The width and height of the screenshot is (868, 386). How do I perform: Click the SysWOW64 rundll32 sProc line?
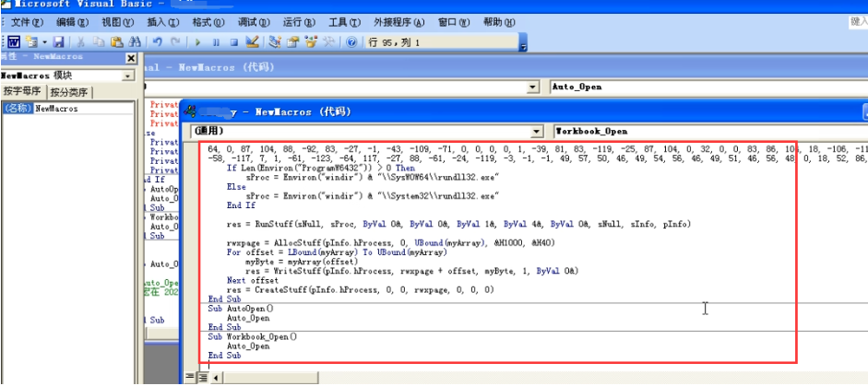(x=373, y=177)
